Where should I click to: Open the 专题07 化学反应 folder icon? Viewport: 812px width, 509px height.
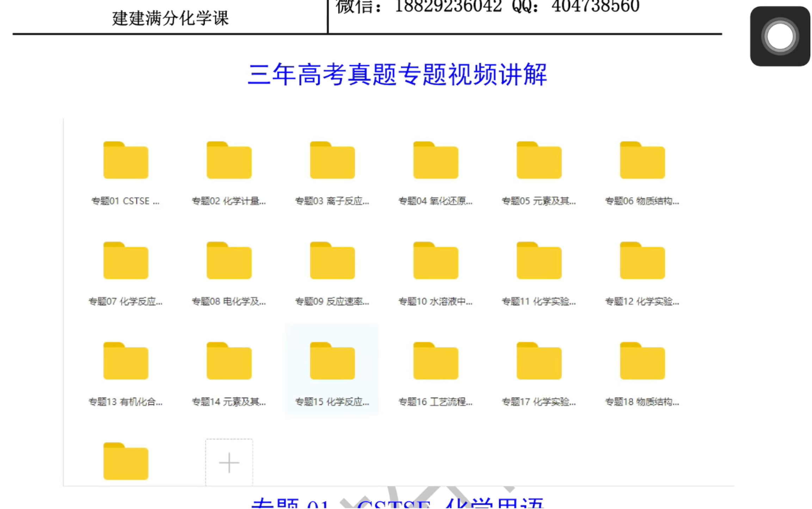(126, 260)
